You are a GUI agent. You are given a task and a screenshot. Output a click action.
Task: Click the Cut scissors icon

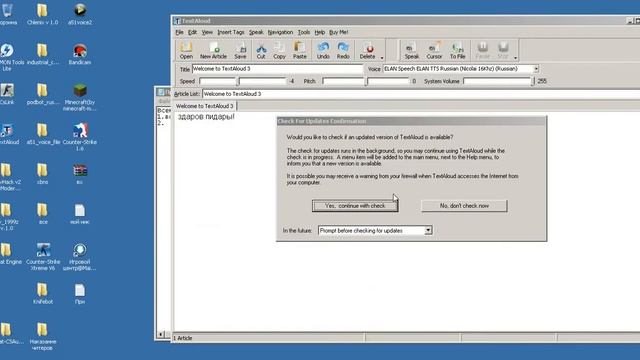pos(261,51)
